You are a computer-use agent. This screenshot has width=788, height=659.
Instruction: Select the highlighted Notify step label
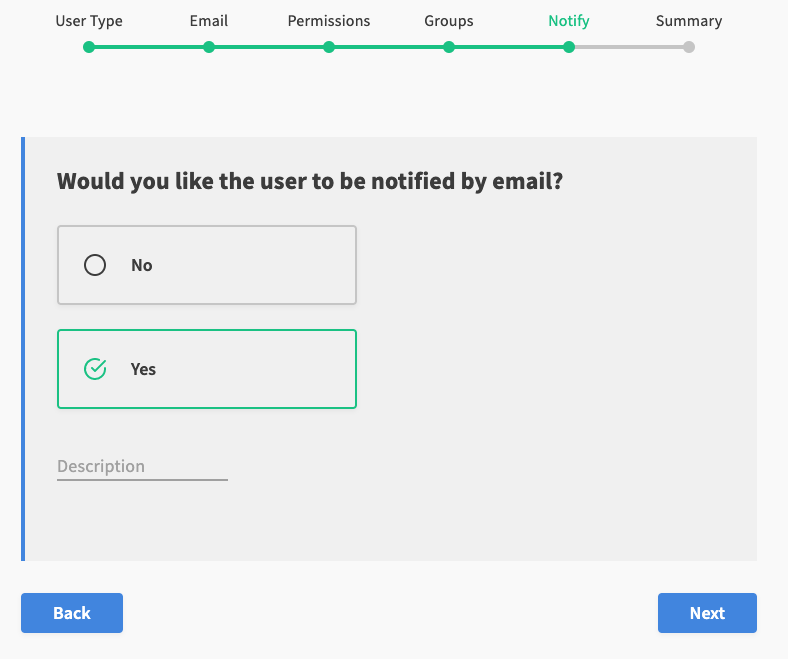[x=569, y=21]
